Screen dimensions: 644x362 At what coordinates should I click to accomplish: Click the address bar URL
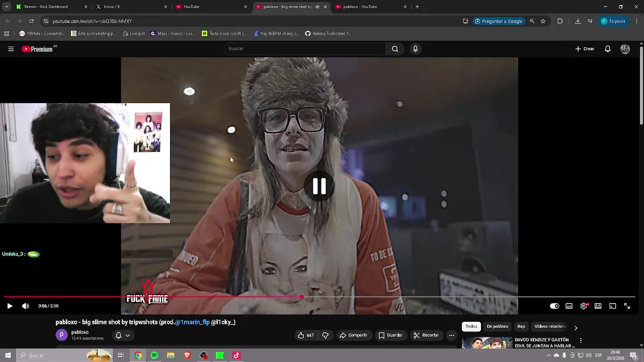(92, 21)
